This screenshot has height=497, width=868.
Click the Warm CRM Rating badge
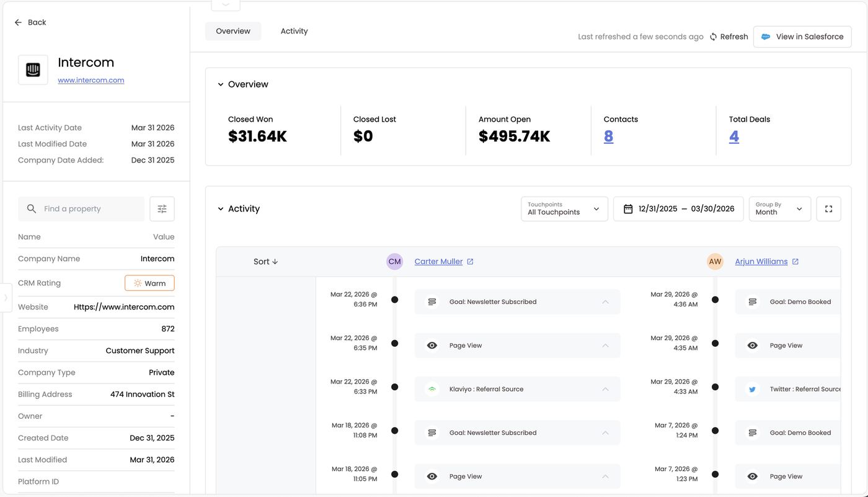point(149,283)
